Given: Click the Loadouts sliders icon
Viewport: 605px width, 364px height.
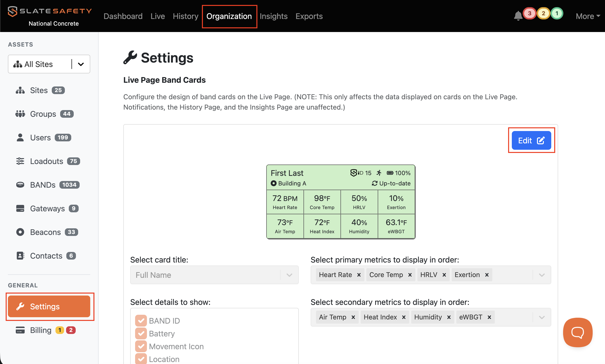Looking at the screenshot, I should pyautogui.click(x=20, y=161).
